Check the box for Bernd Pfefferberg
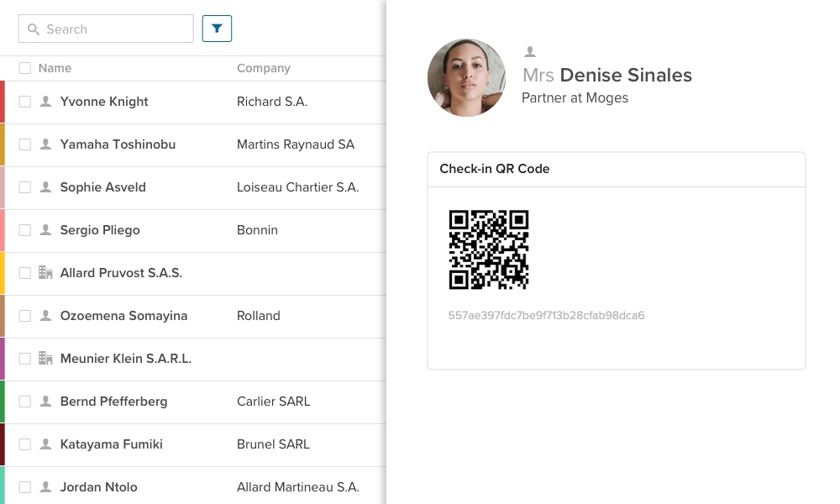This screenshot has width=840, height=504. (25, 402)
